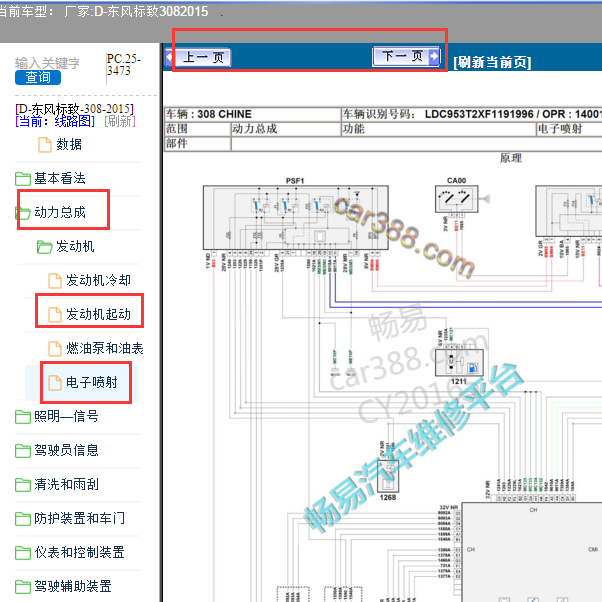Image resolution: width=602 pixels, height=602 pixels.
Task: Open the 数据 document item
Action: coord(69,144)
